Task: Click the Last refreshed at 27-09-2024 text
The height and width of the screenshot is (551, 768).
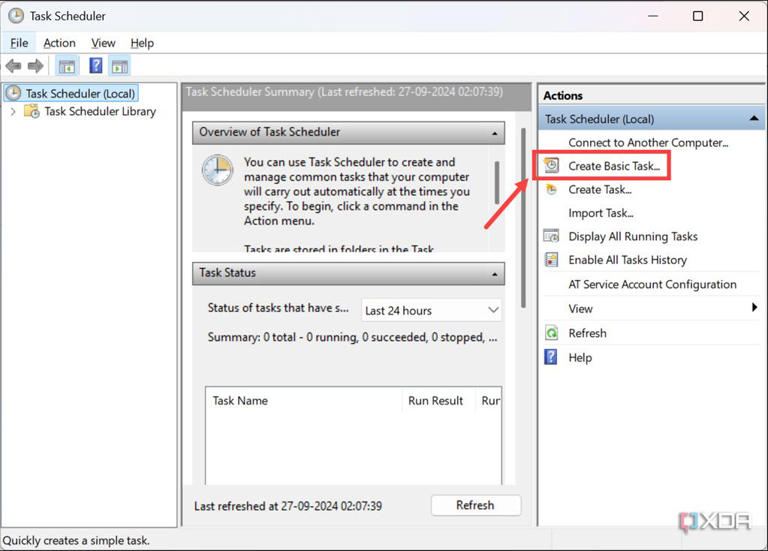Action: [288, 506]
